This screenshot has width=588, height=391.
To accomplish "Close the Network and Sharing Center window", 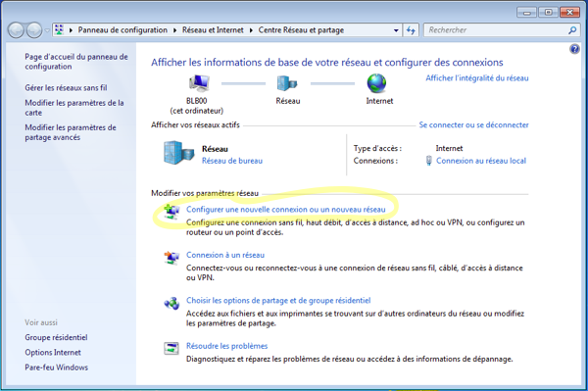I will [x=569, y=13].
